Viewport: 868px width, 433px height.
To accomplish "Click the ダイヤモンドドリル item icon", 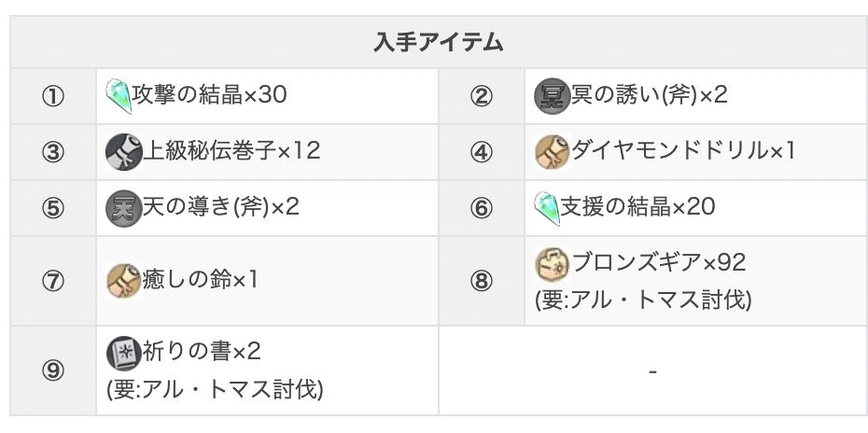I will (551, 151).
